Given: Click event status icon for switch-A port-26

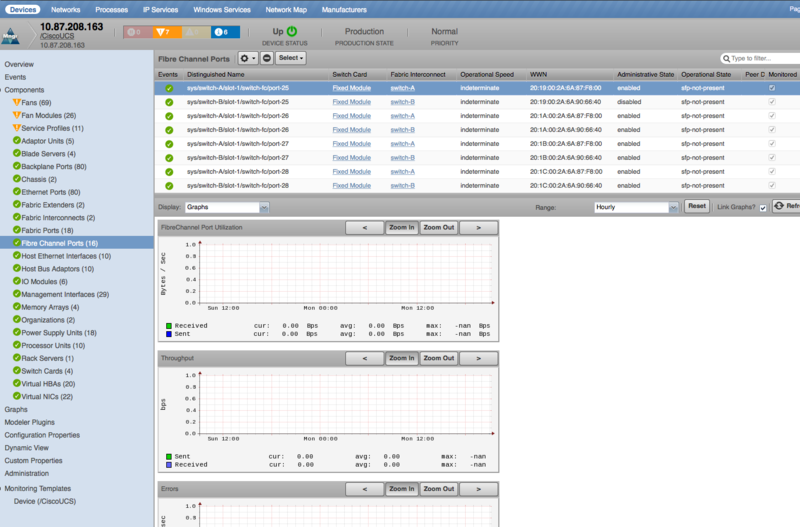Looking at the screenshot, I should 169,116.
